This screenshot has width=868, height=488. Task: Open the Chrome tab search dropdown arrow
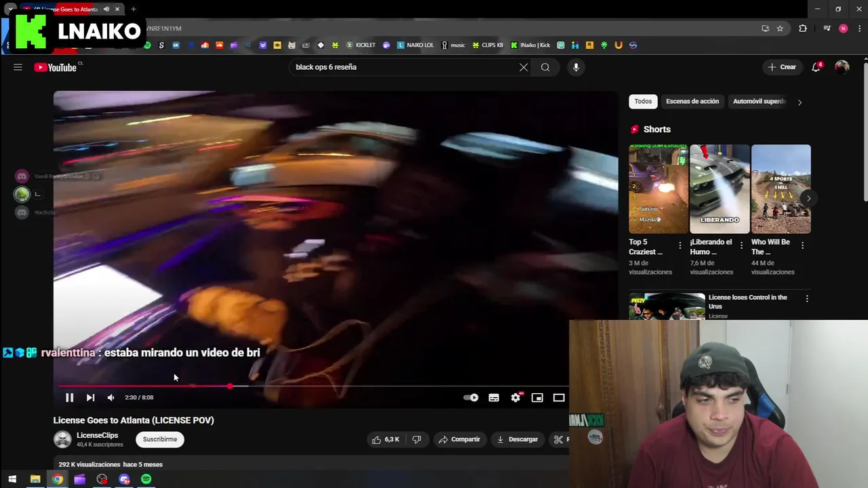coord(10,9)
